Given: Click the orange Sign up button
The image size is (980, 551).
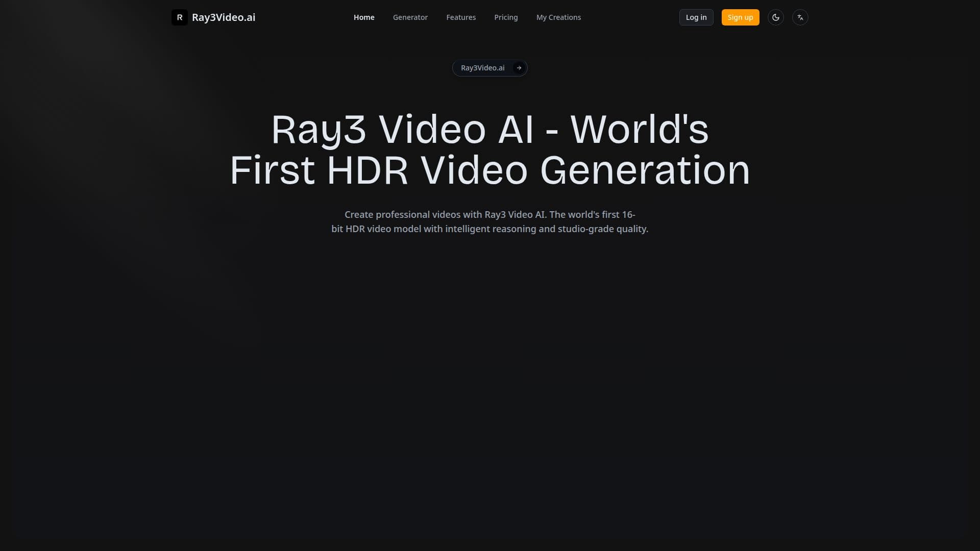Looking at the screenshot, I should 740,17.
